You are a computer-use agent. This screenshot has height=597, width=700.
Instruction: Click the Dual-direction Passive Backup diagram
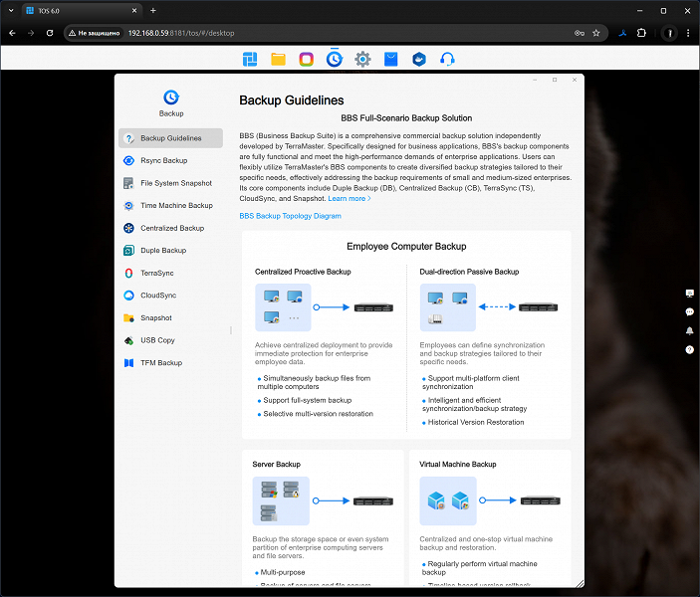(x=489, y=307)
